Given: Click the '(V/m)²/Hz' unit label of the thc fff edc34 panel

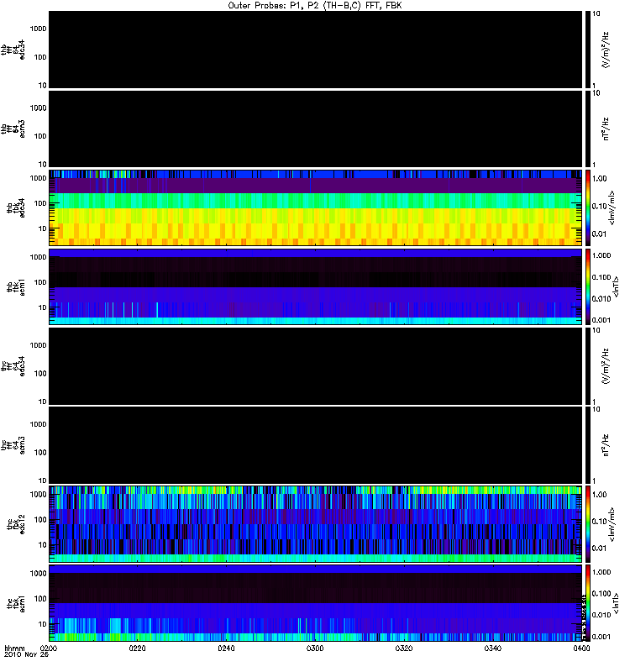Looking at the screenshot, I should [606, 366].
